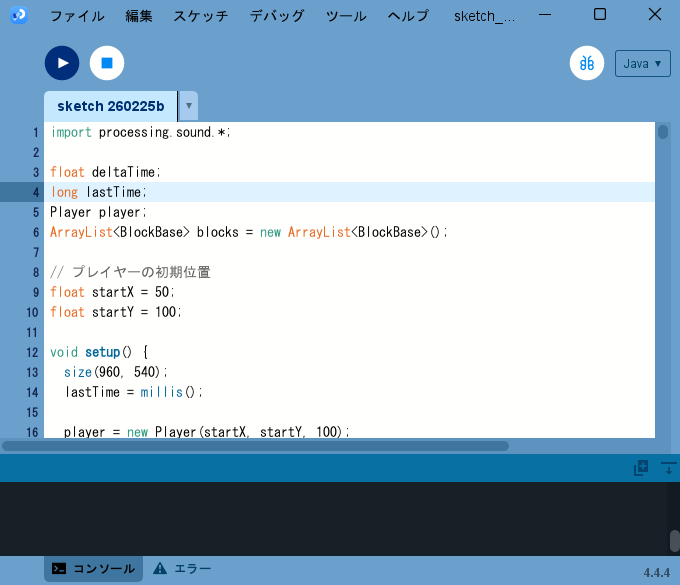680x585 pixels.
Task: Switch to the コンソール tab
Action: (x=93, y=568)
